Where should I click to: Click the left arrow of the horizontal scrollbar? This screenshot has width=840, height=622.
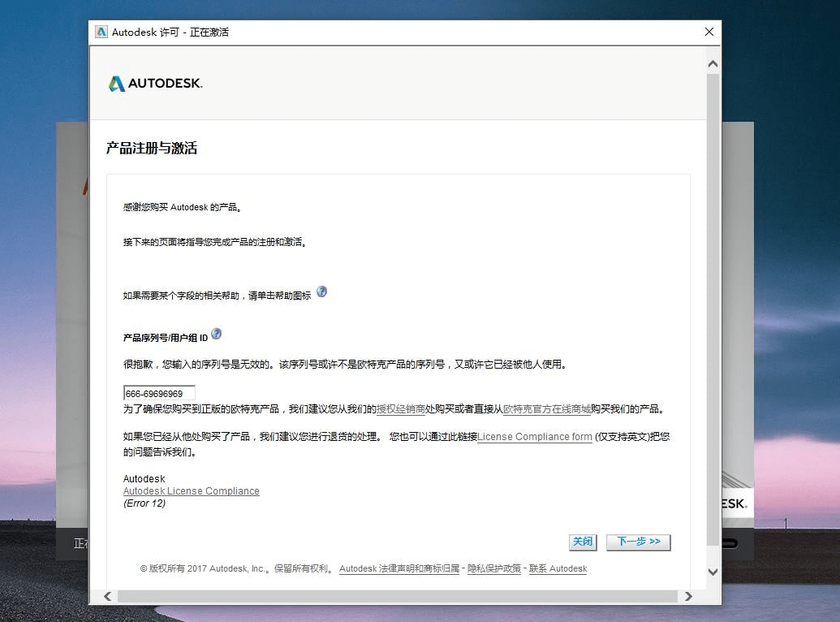[107, 596]
